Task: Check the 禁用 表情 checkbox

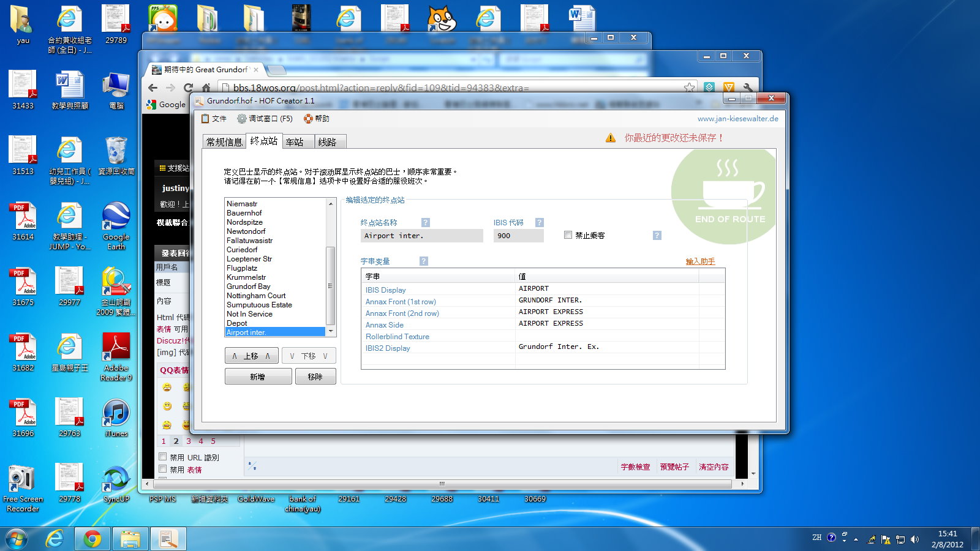Action: click(x=163, y=469)
